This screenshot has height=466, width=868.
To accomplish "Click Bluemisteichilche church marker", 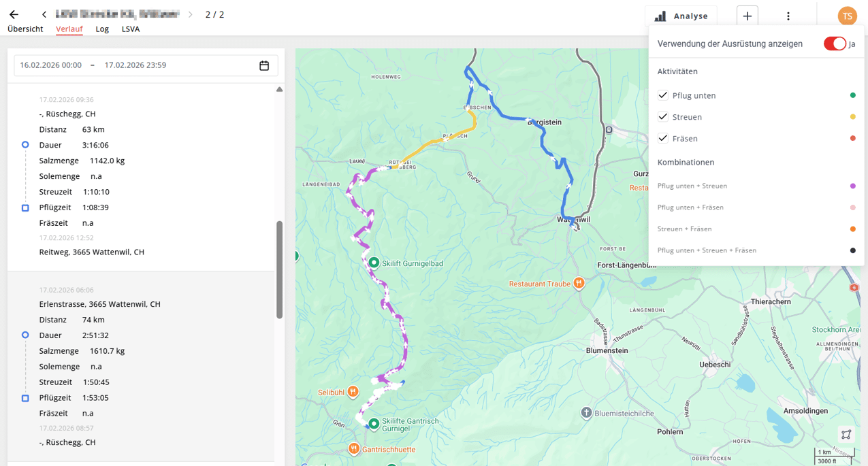I will point(587,413).
